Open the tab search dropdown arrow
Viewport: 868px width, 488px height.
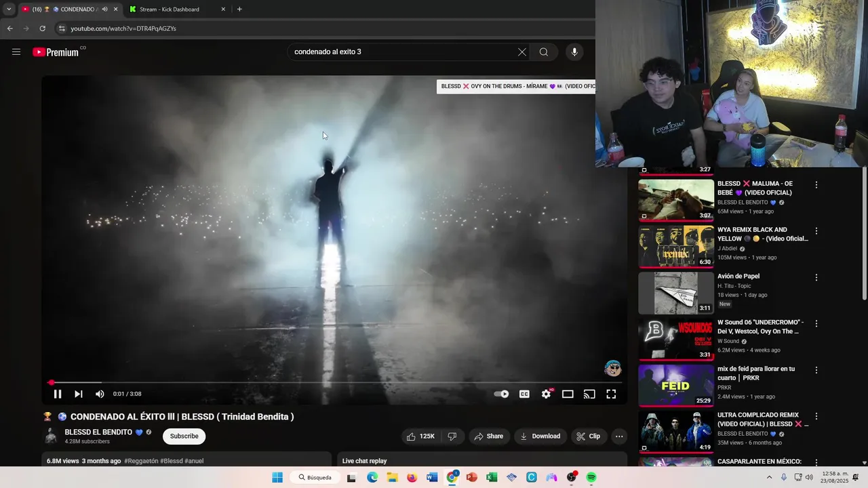[x=9, y=9]
